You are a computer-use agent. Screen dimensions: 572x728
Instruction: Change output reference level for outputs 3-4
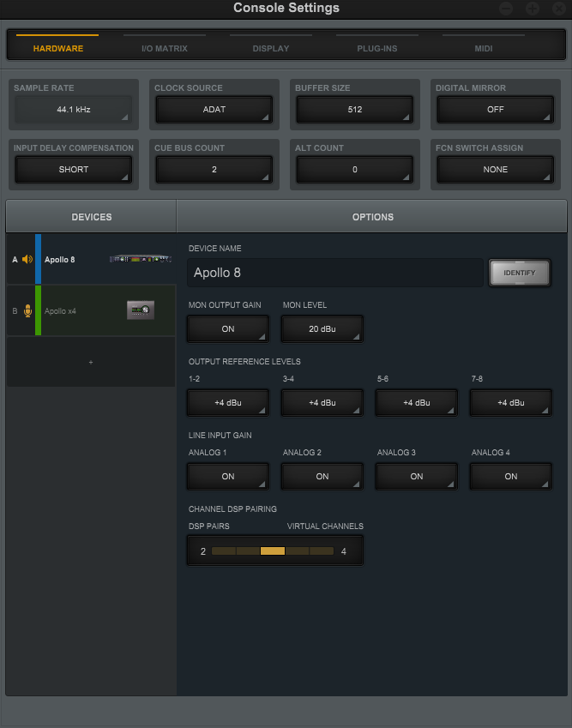point(322,402)
